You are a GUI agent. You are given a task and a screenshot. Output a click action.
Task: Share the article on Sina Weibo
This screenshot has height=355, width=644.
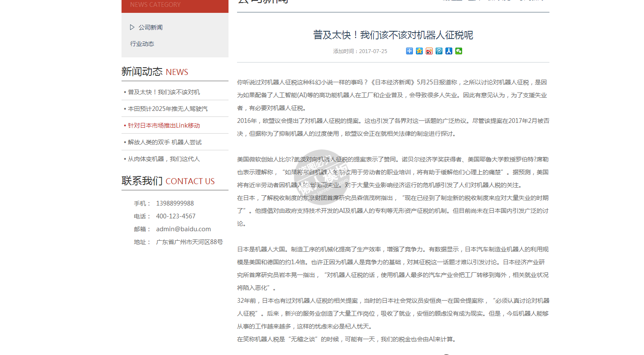click(429, 51)
